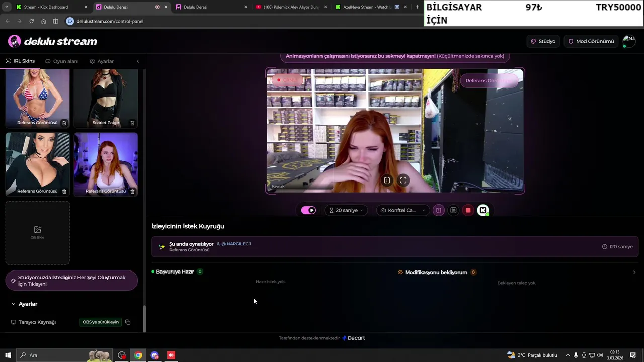Click OBS'ye sürükleyin button
This screenshot has width=644, height=362.
click(x=101, y=322)
